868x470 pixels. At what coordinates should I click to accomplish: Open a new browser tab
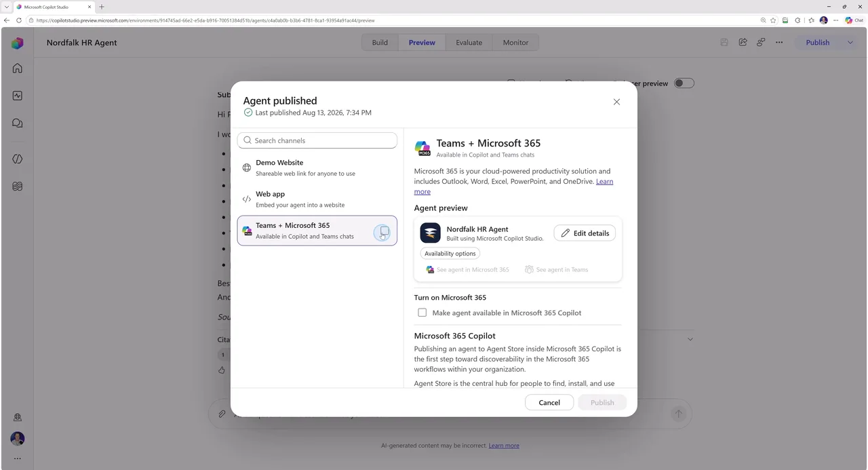coord(102,7)
